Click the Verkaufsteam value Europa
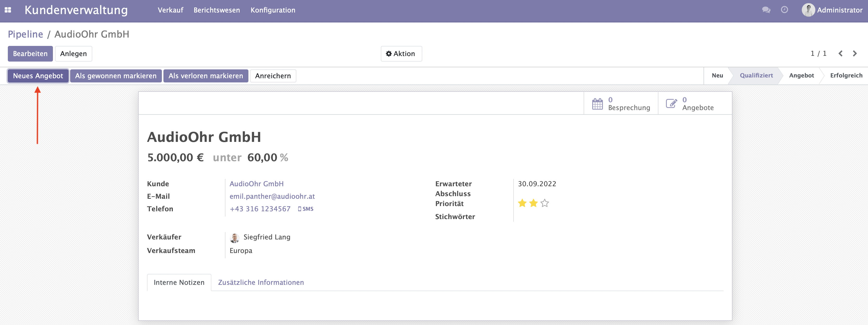 pos(241,250)
